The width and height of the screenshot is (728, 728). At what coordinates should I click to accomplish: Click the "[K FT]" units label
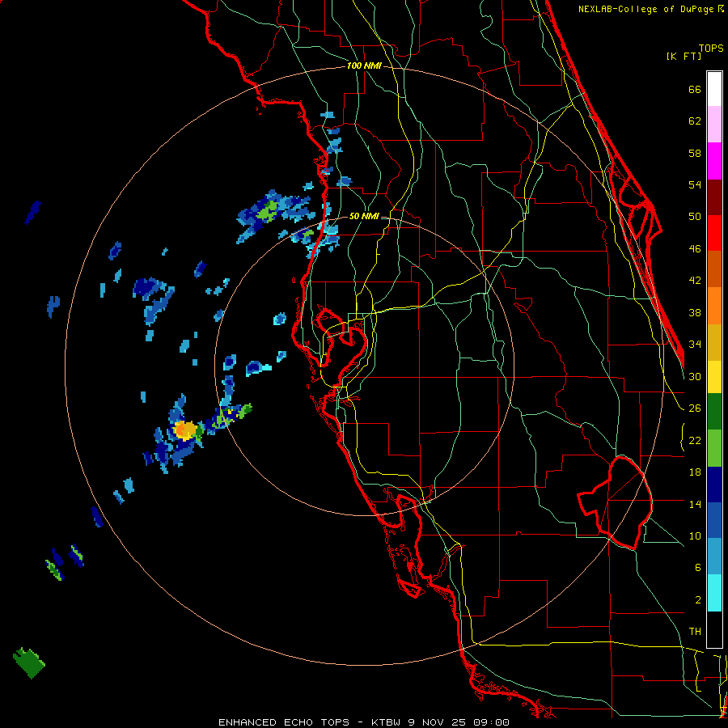(x=684, y=57)
